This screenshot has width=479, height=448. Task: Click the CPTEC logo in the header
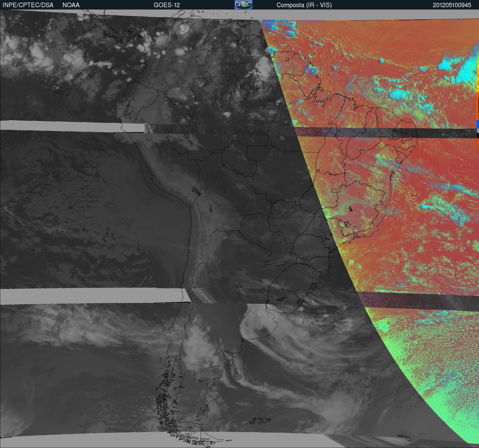(243, 5)
